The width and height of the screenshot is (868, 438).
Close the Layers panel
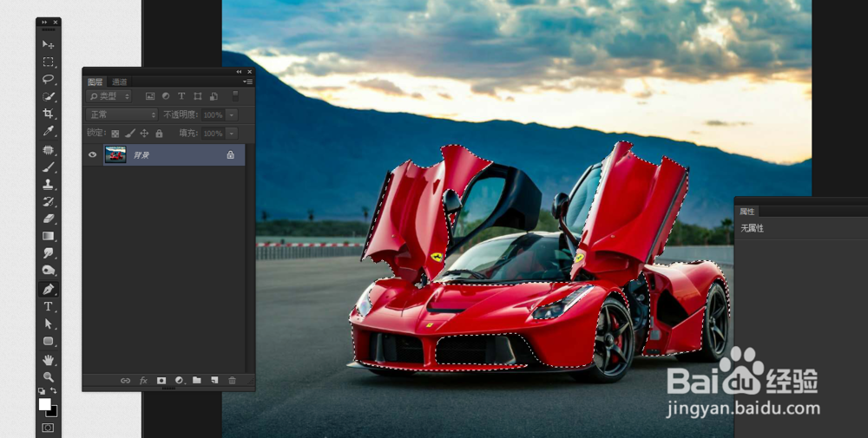click(x=250, y=72)
